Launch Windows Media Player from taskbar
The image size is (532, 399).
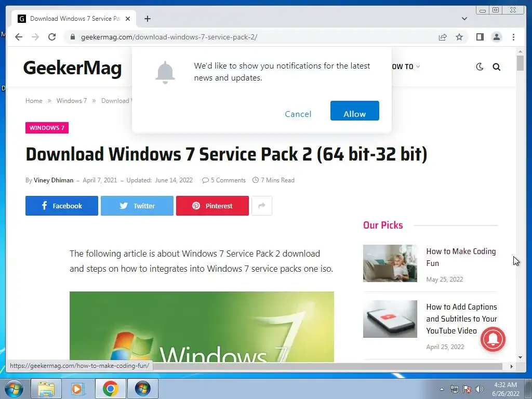coord(77,389)
